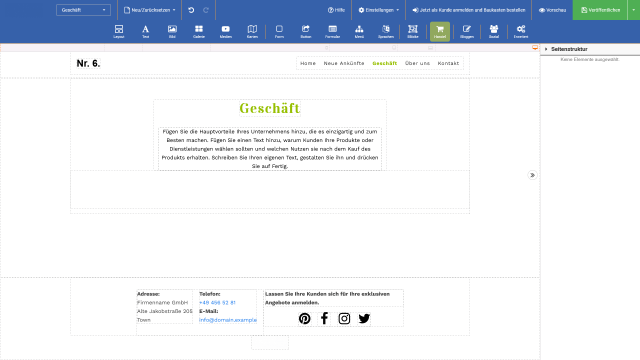Select the green Geschäft heading
This screenshot has height=360, width=640.
[x=269, y=109]
